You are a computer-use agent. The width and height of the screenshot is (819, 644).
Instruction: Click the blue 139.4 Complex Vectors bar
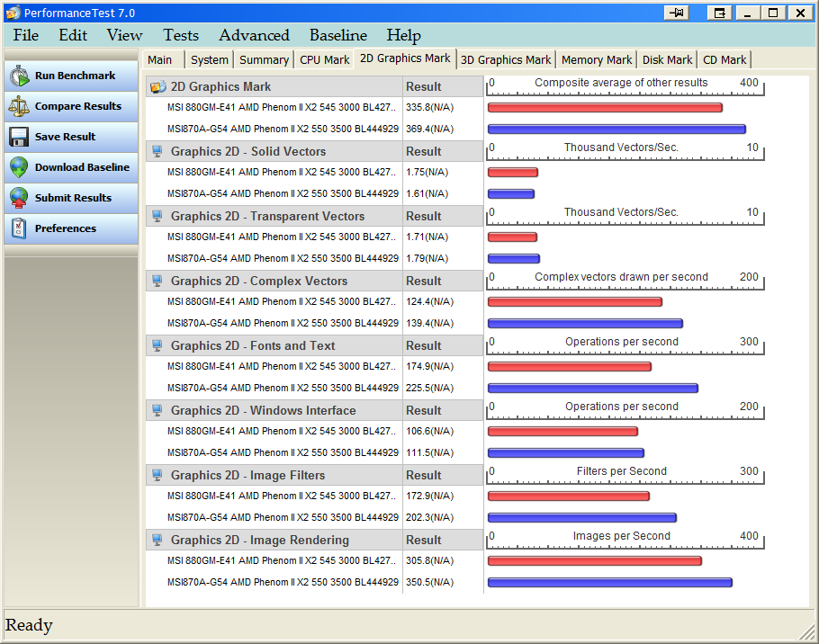click(586, 323)
